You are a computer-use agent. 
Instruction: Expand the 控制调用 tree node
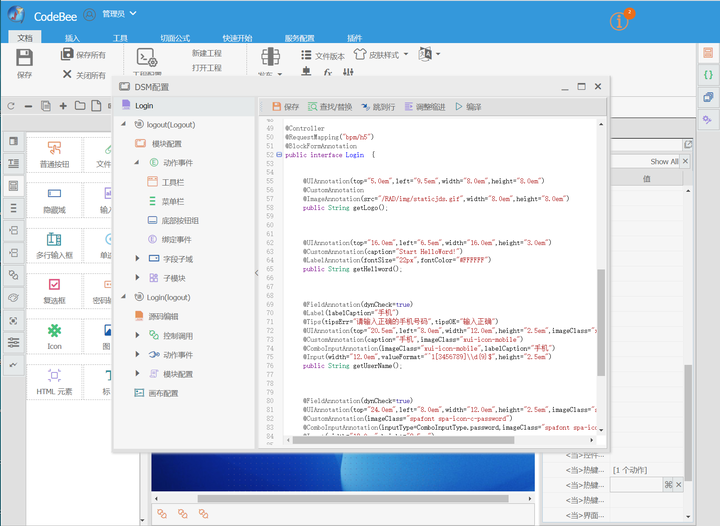tap(137, 335)
